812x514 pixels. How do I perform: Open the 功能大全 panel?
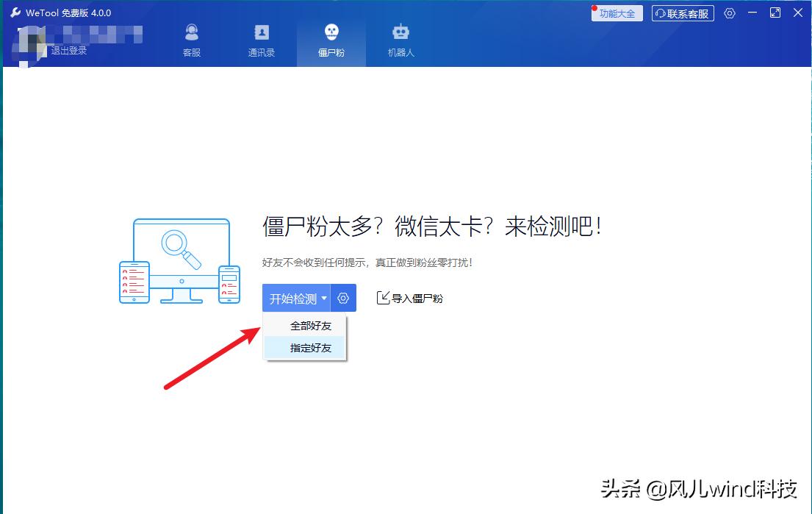pos(618,13)
